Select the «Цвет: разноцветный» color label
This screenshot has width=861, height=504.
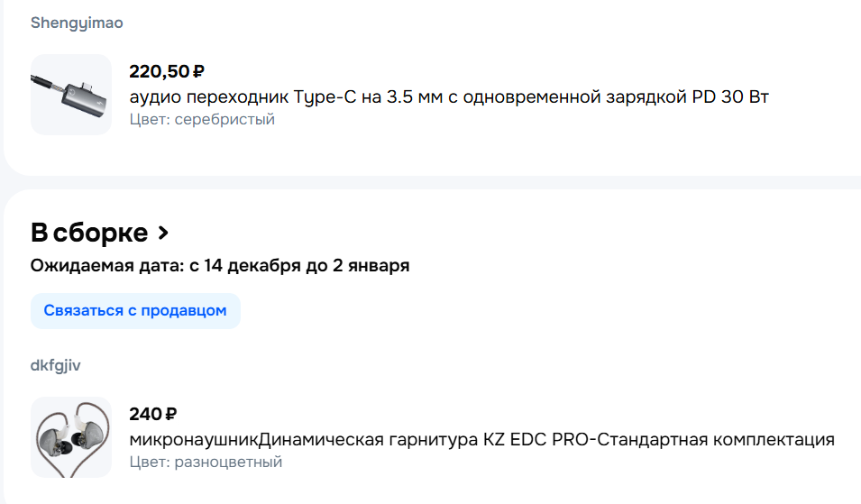[206, 462]
